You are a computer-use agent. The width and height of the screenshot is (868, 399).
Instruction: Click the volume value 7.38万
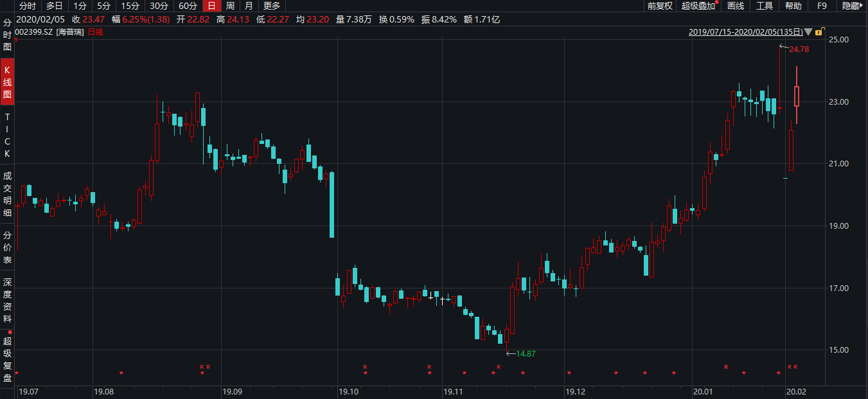[x=359, y=19]
